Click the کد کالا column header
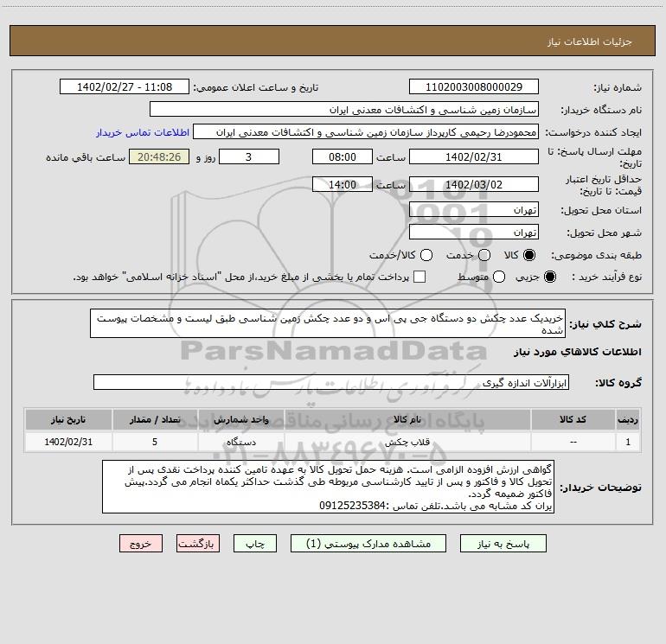Viewport: 666px width, 644px height. (x=573, y=419)
